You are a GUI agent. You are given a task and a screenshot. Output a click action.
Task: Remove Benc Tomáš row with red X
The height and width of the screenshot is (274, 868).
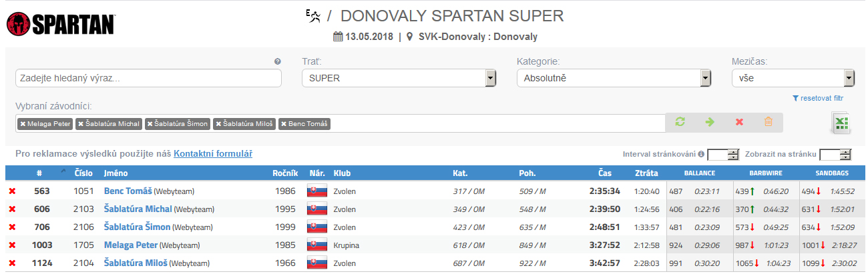pos(11,191)
